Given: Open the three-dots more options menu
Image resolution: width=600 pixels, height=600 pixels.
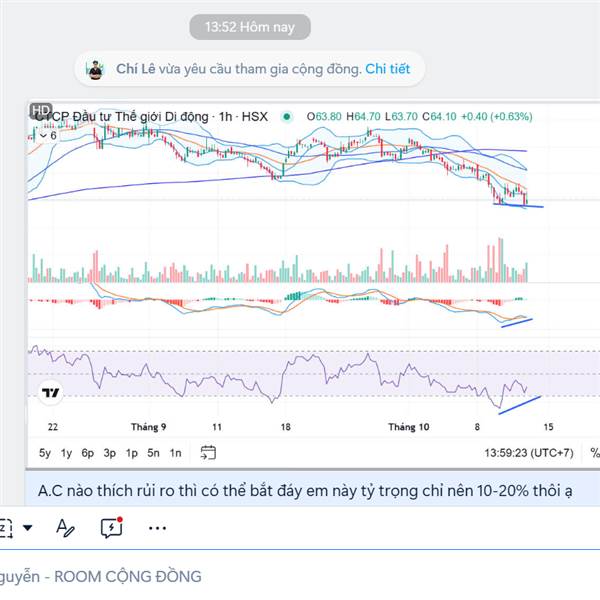Looking at the screenshot, I should [157, 528].
